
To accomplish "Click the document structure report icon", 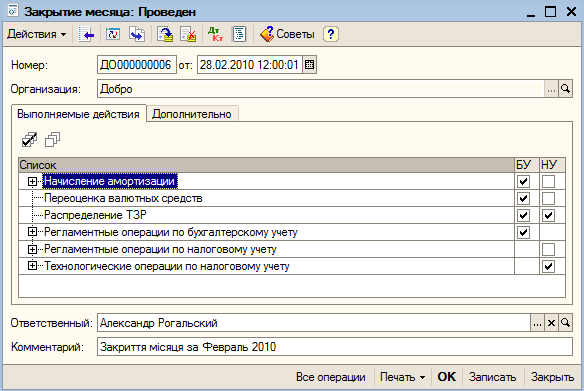I will tap(239, 34).
